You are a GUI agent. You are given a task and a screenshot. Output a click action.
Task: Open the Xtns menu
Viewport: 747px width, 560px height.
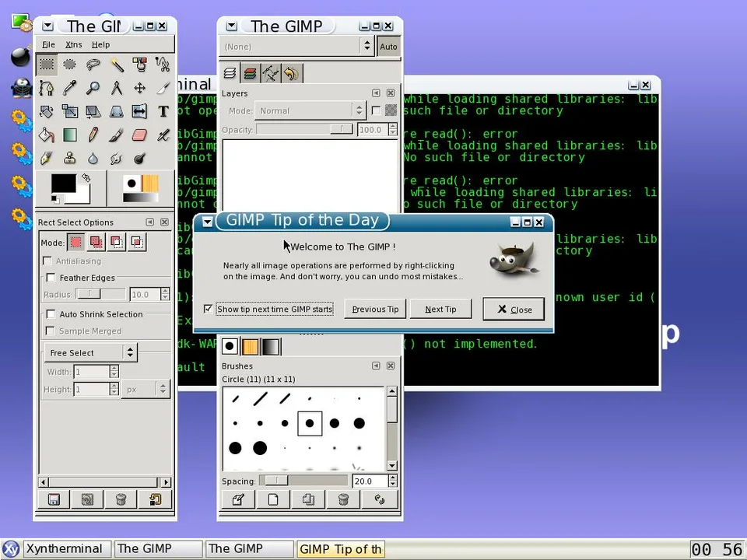tap(74, 44)
